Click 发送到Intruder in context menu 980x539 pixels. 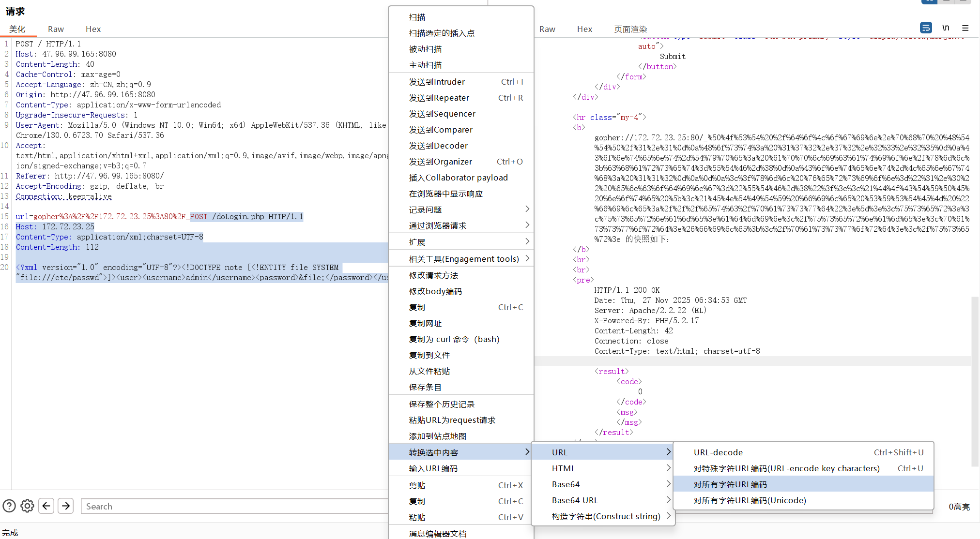click(x=437, y=82)
